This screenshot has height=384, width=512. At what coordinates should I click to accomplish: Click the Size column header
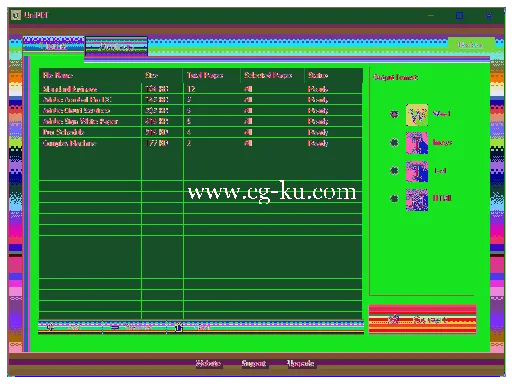click(x=162, y=75)
